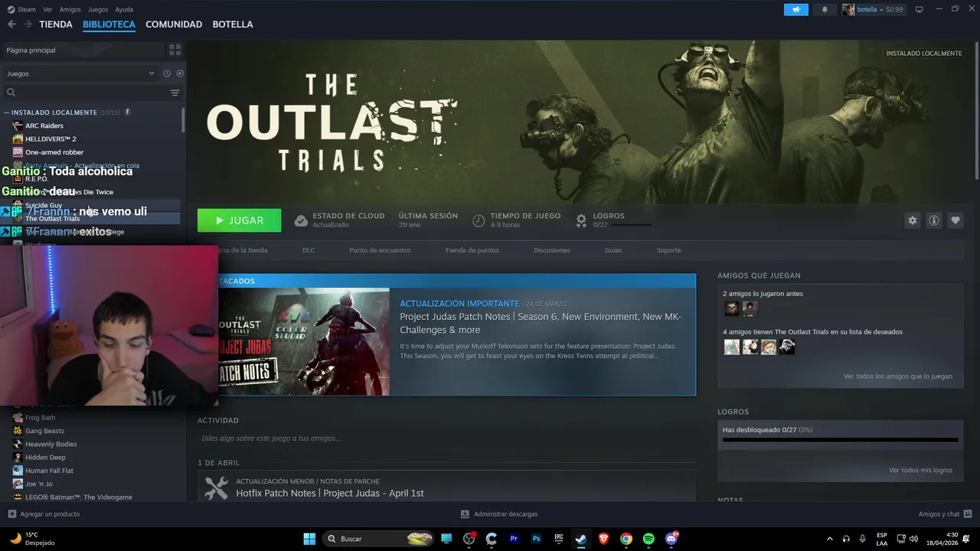Open Hotfix Patch Notes April 1st post
Image resolution: width=980 pixels, height=551 pixels.
click(330, 493)
